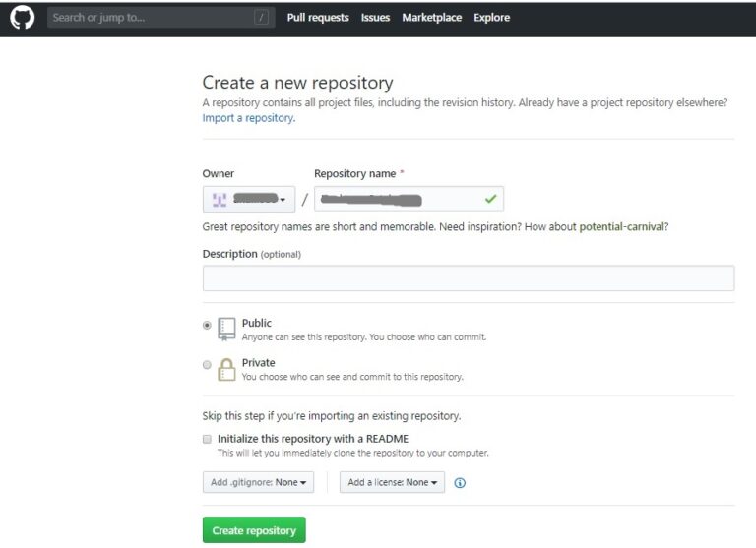Click the green checkmark in repository name
Viewport: 756px width, 548px height.
tap(490, 200)
